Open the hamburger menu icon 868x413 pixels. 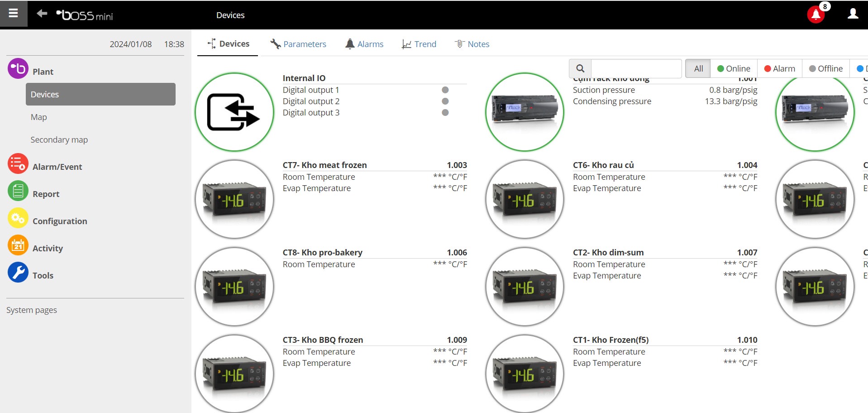[x=14, y=14]
